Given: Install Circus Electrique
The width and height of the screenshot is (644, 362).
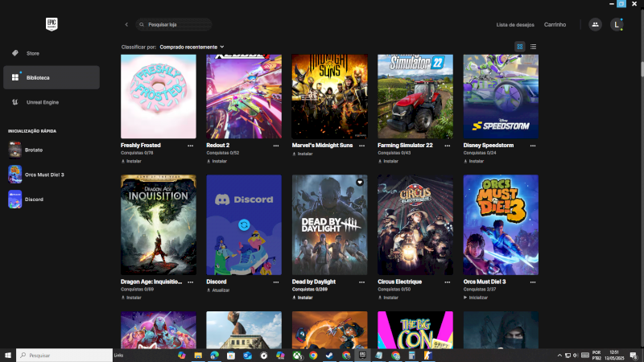Looking at the screenshot, I should pos(388,298).
